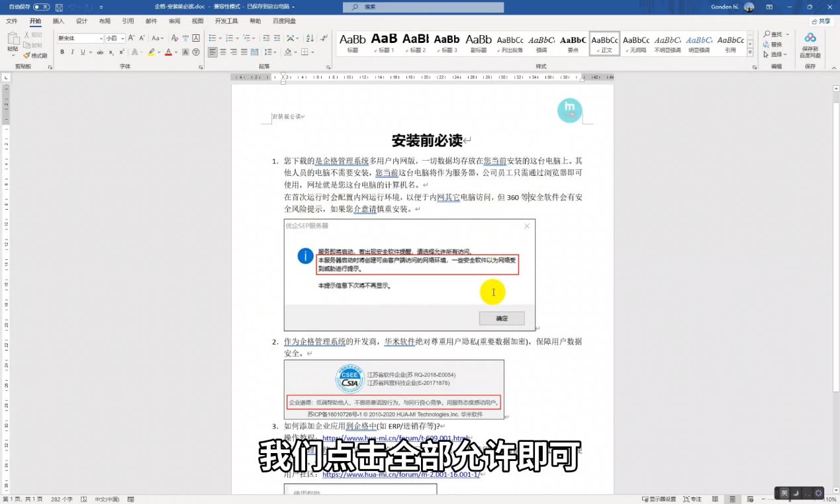Open the Baidu Netdisk tab
Screen dimensions: 840x504
point(284,21)
